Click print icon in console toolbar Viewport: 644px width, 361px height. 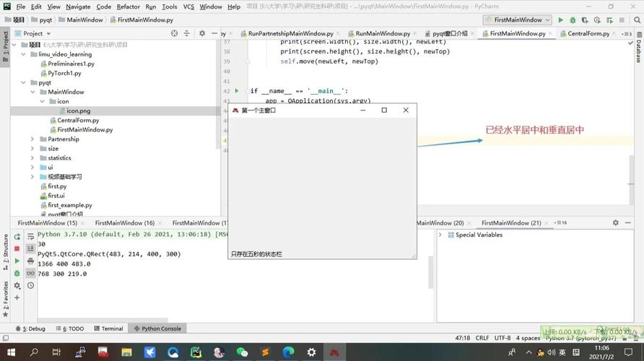[x=31, y=261]
